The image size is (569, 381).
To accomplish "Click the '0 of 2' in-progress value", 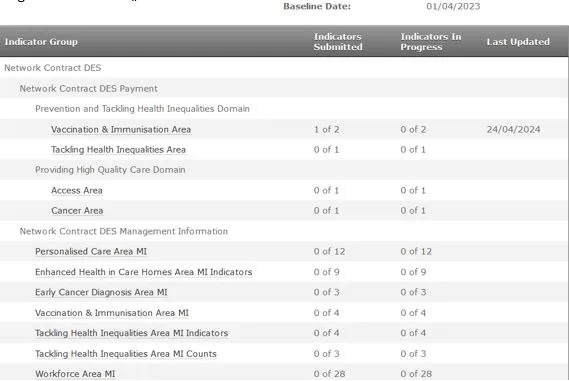I will click(413, 130).
